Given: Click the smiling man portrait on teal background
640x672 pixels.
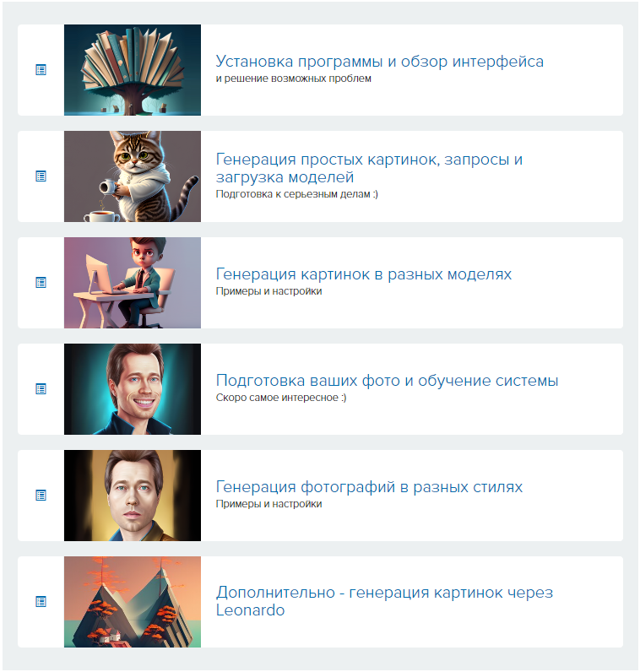Looking at the screenshot, I should (x=133, y=388).
